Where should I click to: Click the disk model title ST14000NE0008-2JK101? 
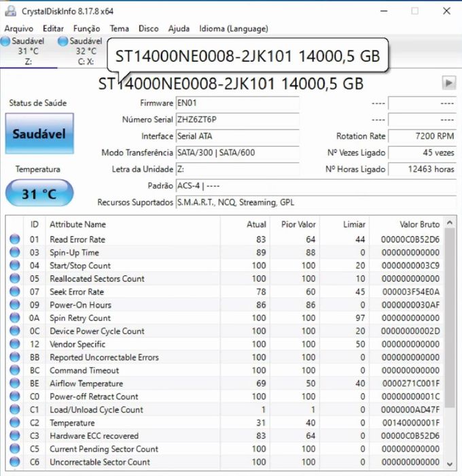pyautogui.click(x=230, y=84)
